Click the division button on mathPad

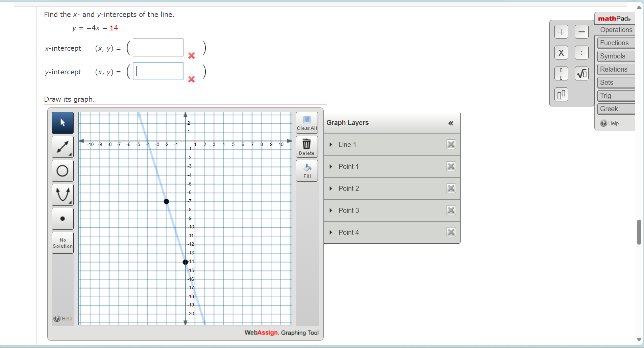[582, 52]
